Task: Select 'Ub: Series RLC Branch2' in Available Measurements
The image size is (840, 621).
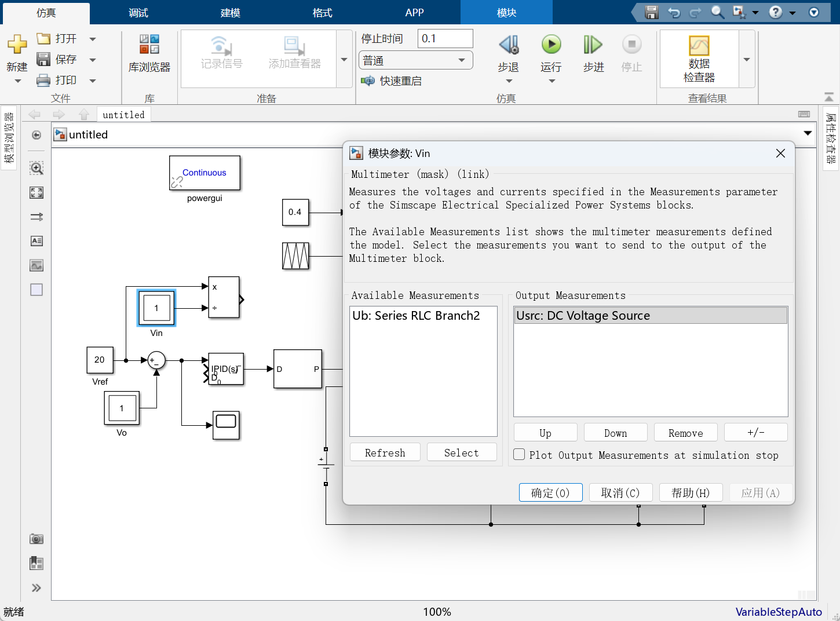Action: click(x=423, y=316)
